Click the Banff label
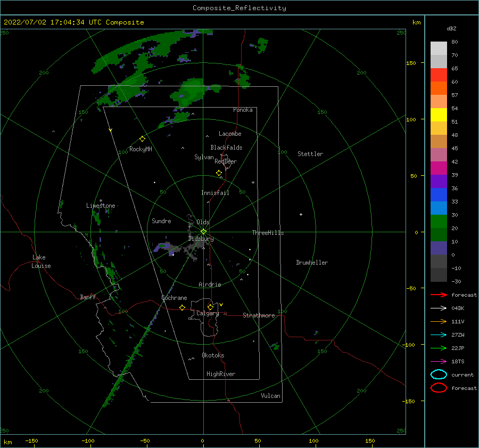The width and height of the screenshot is (479, 448). click(x=88, y=297)
